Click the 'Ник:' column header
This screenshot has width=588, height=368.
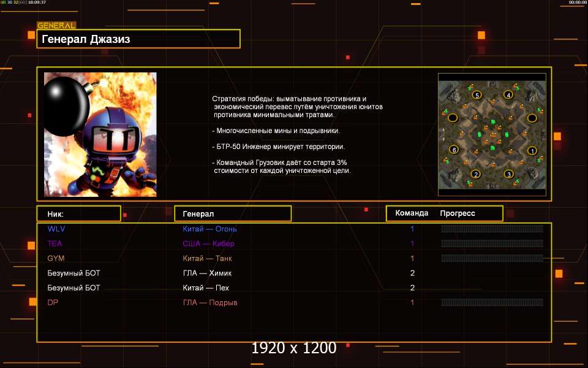coord(56,214)
